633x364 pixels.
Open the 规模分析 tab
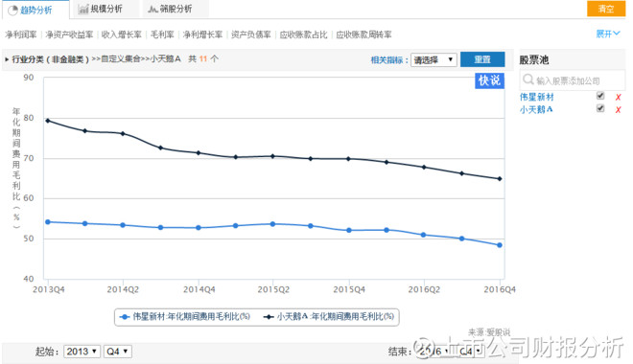(106, 9)
